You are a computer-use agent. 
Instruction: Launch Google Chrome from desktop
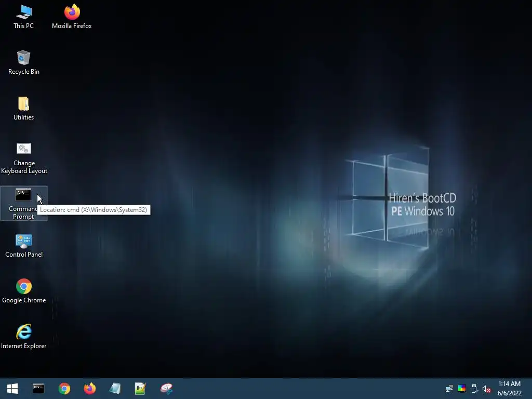point(24,291)
